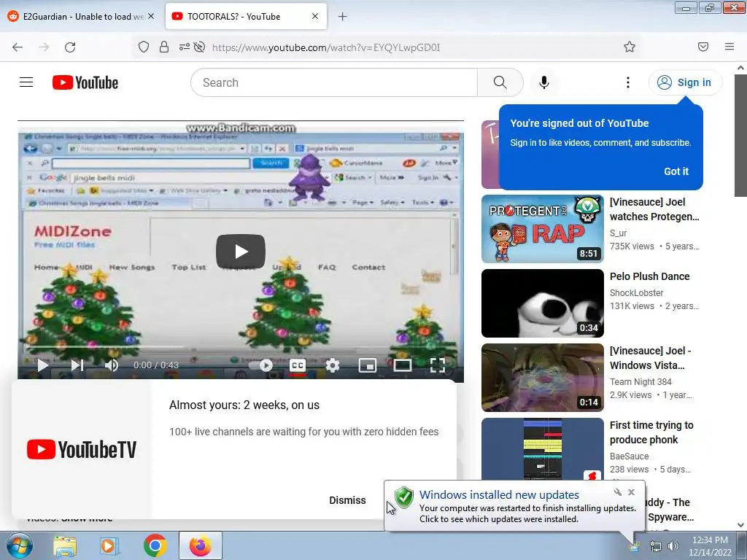Go to YouTube home via logo

tap(85, 82)
